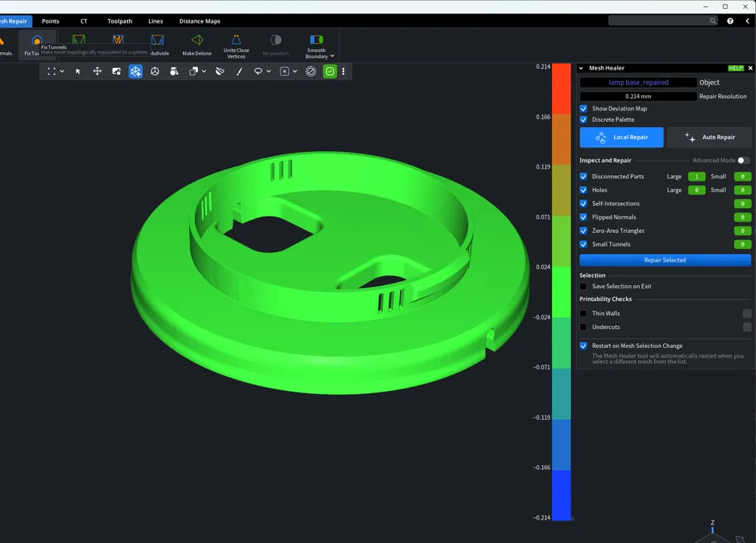Click the search magnifier icon
Screen dimensions: 756x543
pyautogui.click(x=713, y=20)
